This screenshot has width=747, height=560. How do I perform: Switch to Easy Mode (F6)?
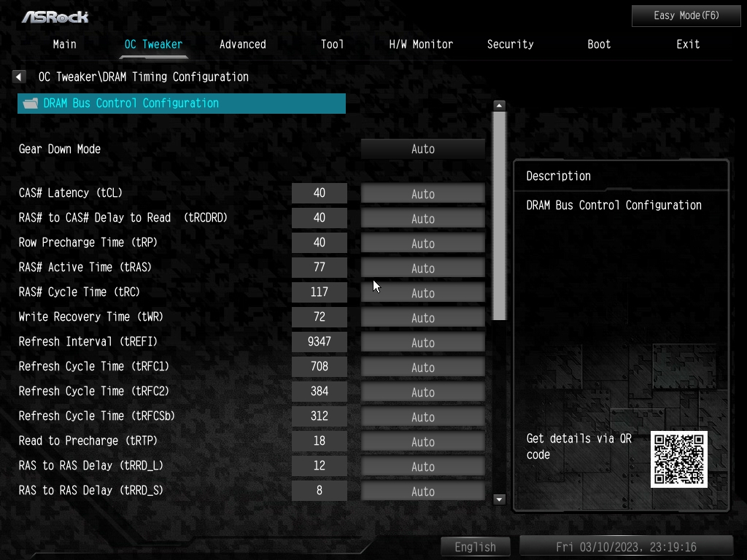coord(686,16)
